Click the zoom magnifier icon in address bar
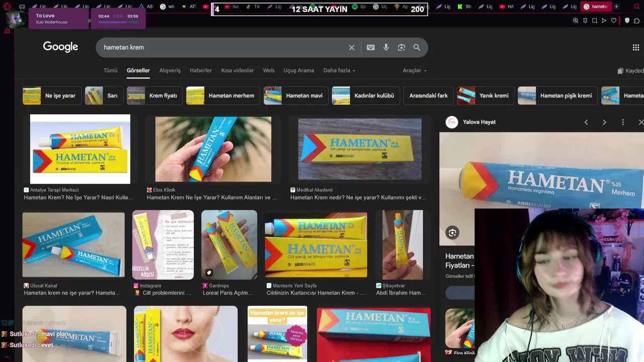644x362 pixels. (x=576, y=21)
